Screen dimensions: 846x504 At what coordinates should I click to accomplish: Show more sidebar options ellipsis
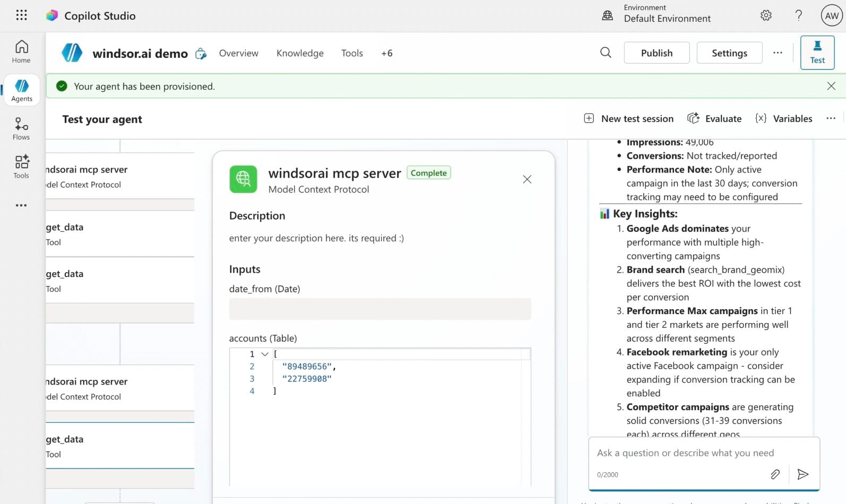pos(21,205)
